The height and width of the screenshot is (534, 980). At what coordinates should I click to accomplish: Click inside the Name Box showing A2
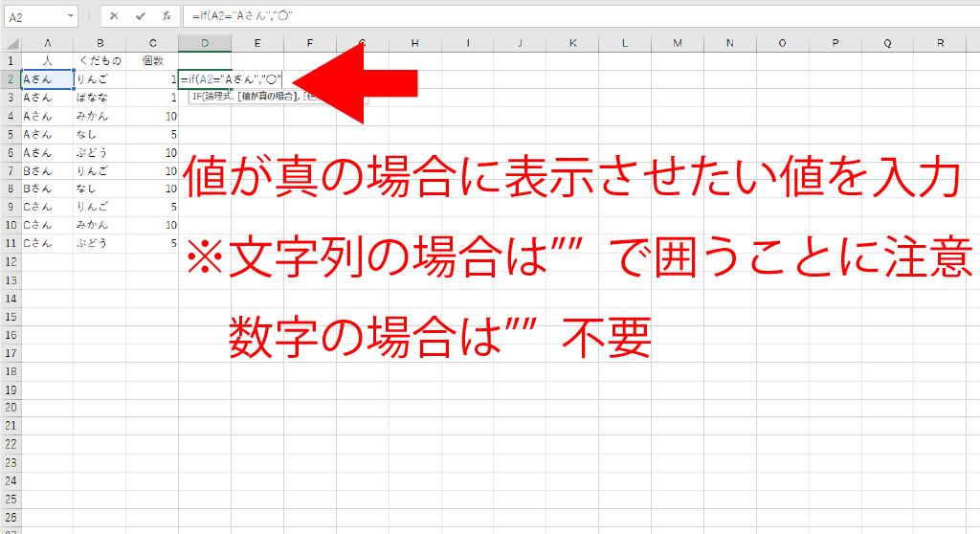[33, 16]
